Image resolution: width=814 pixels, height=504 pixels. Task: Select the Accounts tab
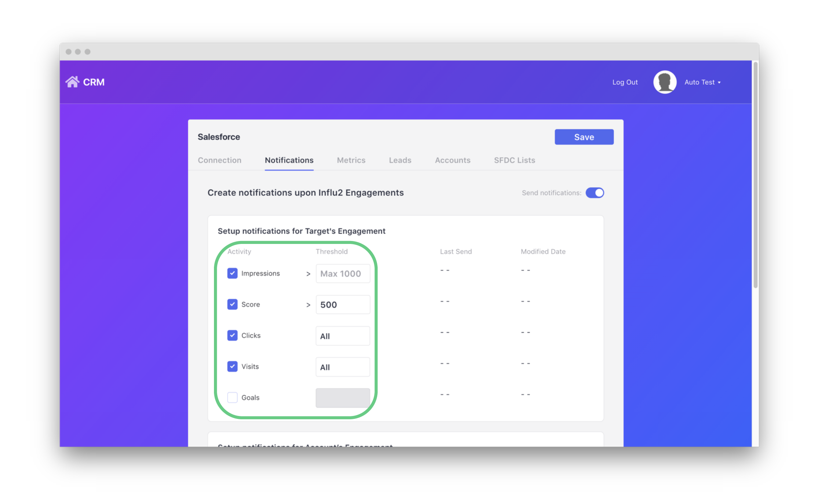click(453, 160)
